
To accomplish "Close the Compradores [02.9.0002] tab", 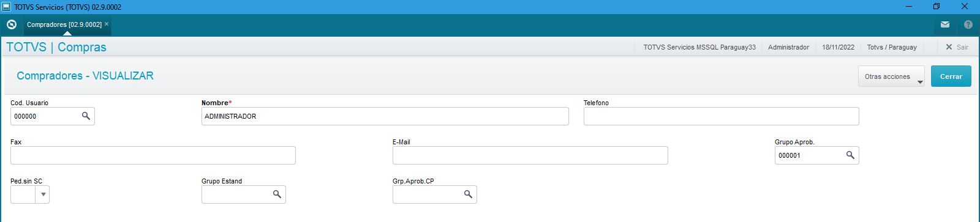I will (107, 24).
